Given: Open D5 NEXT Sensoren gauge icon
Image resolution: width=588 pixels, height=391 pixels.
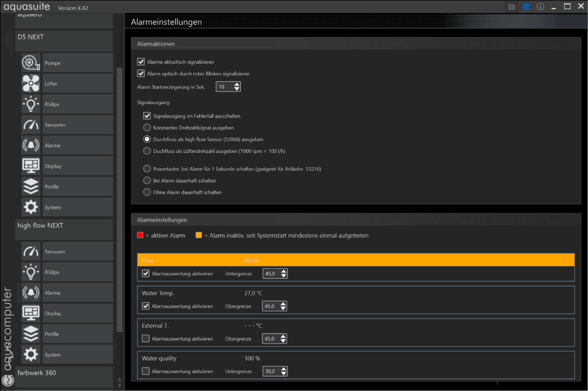Looking at the screenshot, I should pos(31,125).
